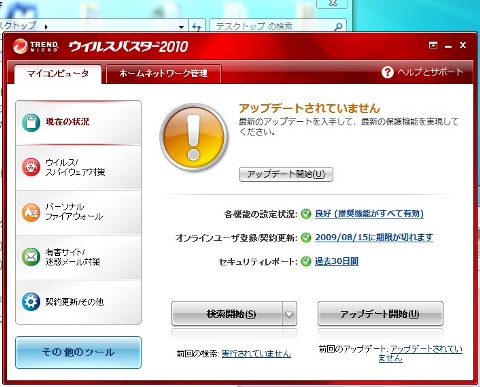The width and height of the screenshot is (480, 387).
Task: Open the 良好 (推奨機能がすべて有効) link
Action: click(x=369, y=214)
